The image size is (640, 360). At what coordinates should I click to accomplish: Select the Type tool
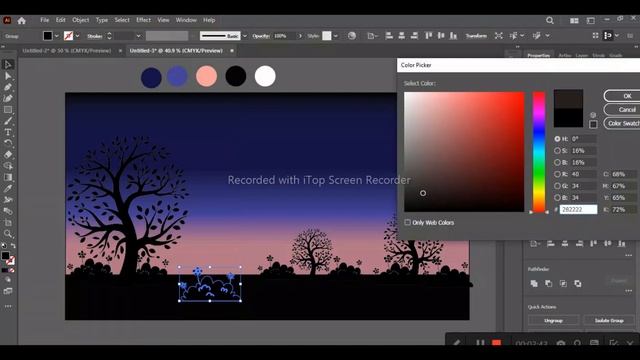[x=8, y=132]
